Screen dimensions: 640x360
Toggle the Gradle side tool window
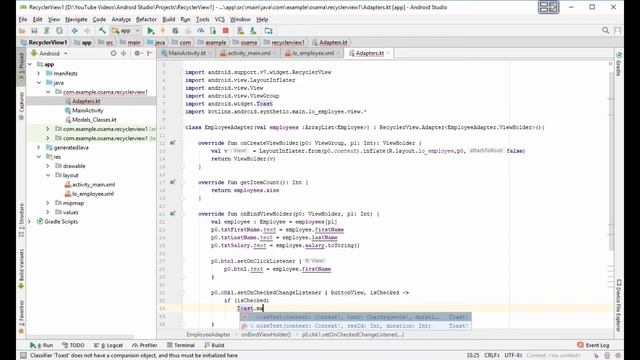coord(619,64)
